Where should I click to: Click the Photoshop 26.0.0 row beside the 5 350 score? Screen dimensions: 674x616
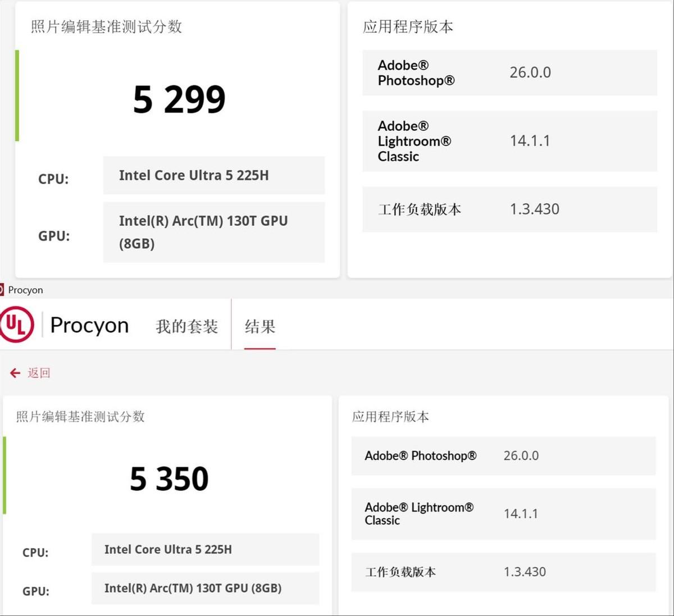(503, 455)
